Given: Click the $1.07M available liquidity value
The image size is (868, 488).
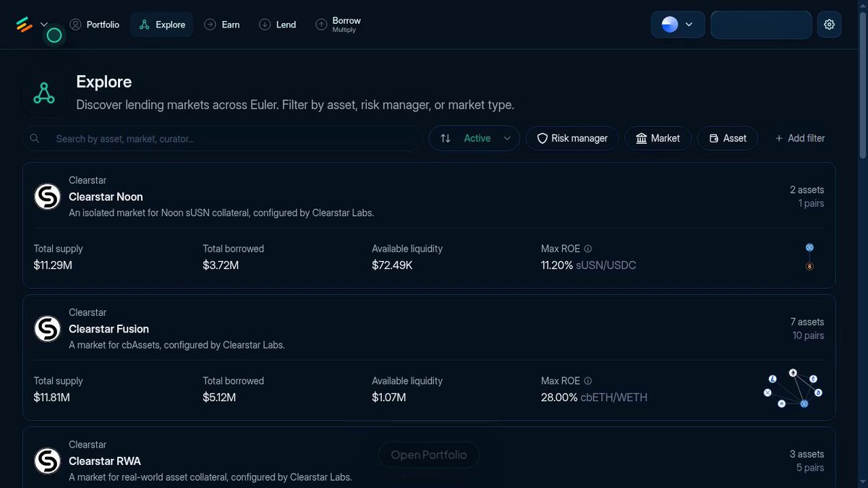Looking at the screenshot, I should tap(388, 398).
